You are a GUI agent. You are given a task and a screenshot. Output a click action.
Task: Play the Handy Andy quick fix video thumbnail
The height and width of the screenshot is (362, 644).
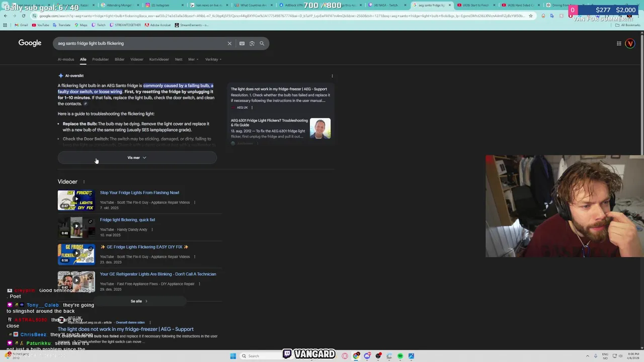76,227
